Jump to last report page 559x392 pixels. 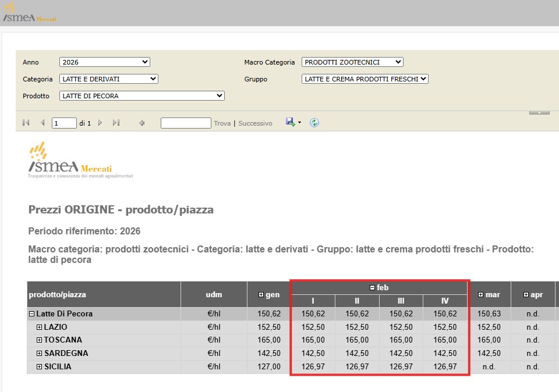tap(116, 123)
